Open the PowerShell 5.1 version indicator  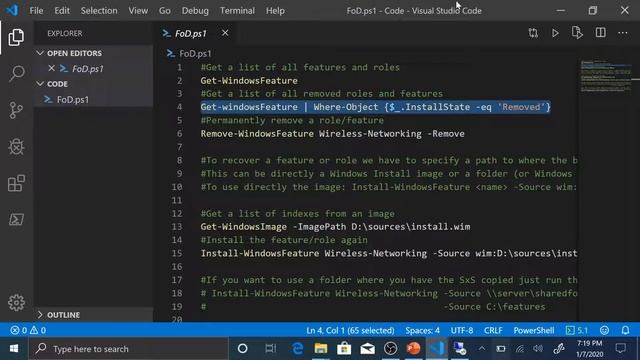point(577,330)
